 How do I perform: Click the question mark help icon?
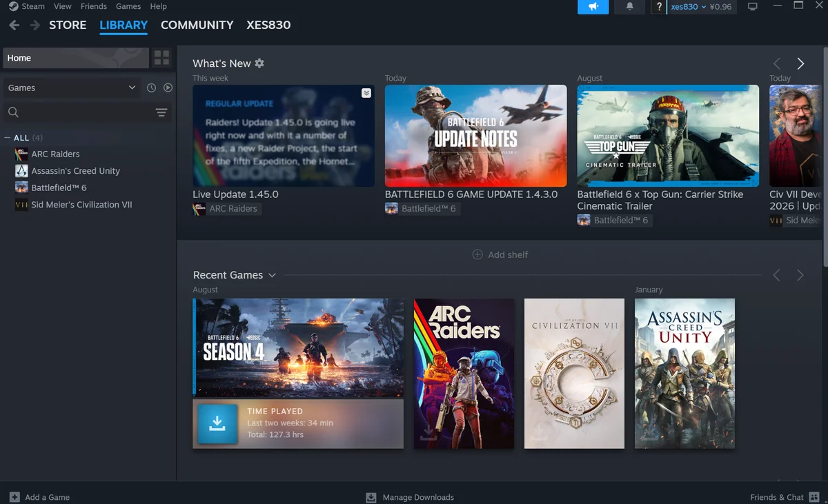pos(659,7)
